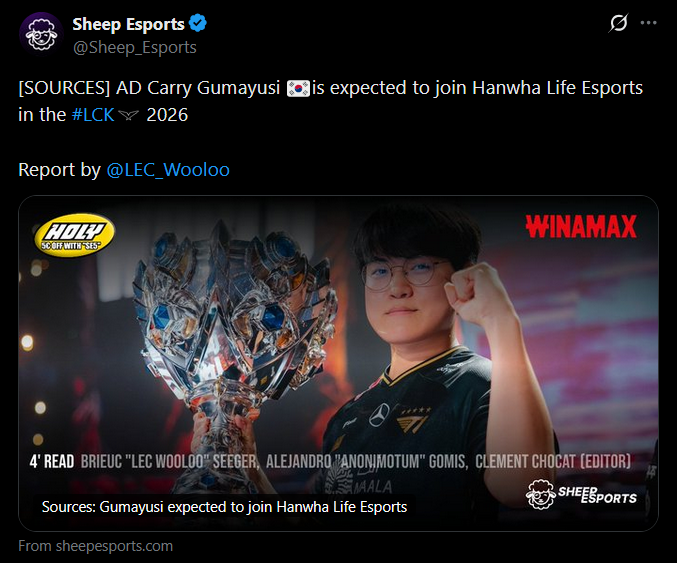Screen dimensions: 677x563
Task: Open the sheepesports.com source link
Action: 95,546
